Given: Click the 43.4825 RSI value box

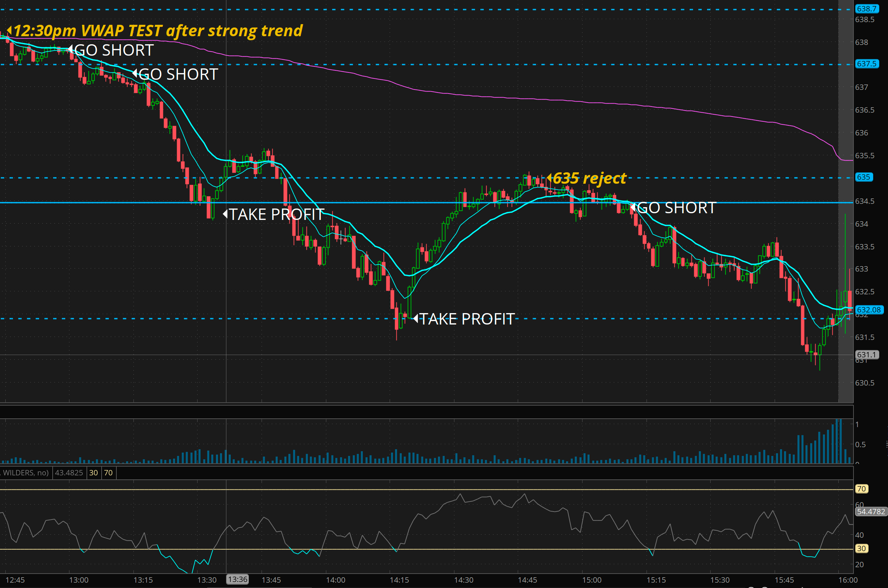Looking at the screenshot, I should pyautogui.click(x=69, y=473).
